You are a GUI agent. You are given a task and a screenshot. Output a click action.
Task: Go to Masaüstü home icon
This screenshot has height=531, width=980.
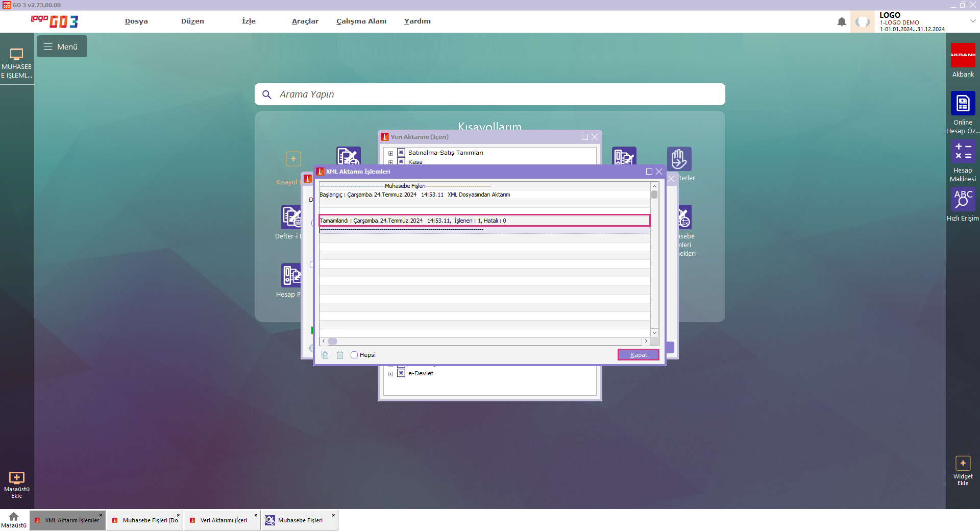tap(14, 517)
